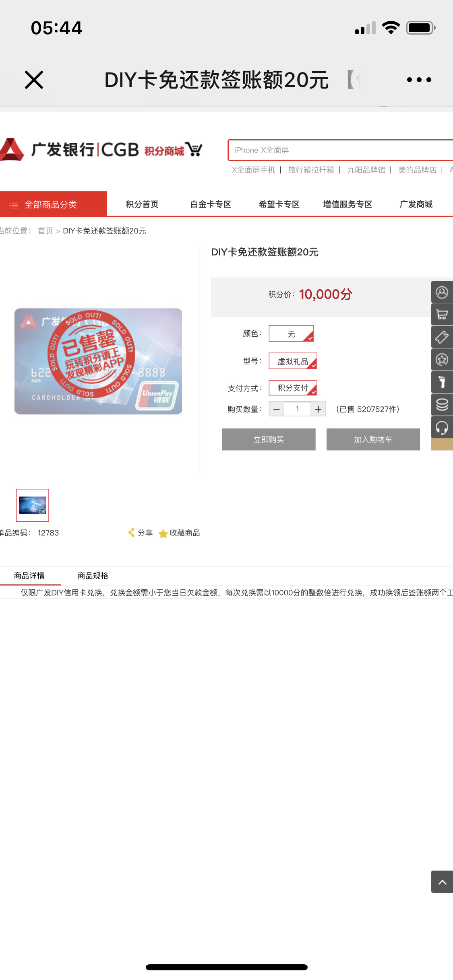Click the purchase quantity input field
This screenshot has width=453, height=980.
click(297, 409)
